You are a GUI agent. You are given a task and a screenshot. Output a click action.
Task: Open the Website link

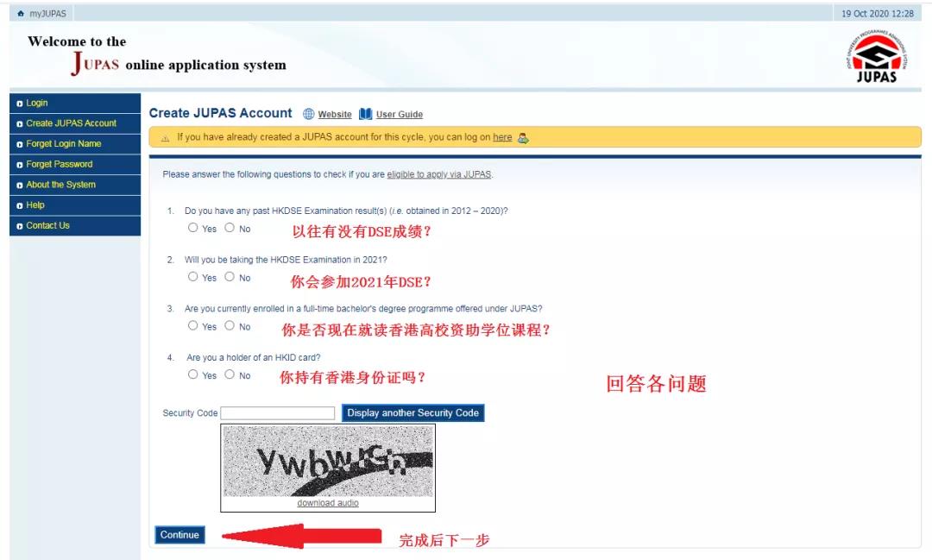pos(335,114)
